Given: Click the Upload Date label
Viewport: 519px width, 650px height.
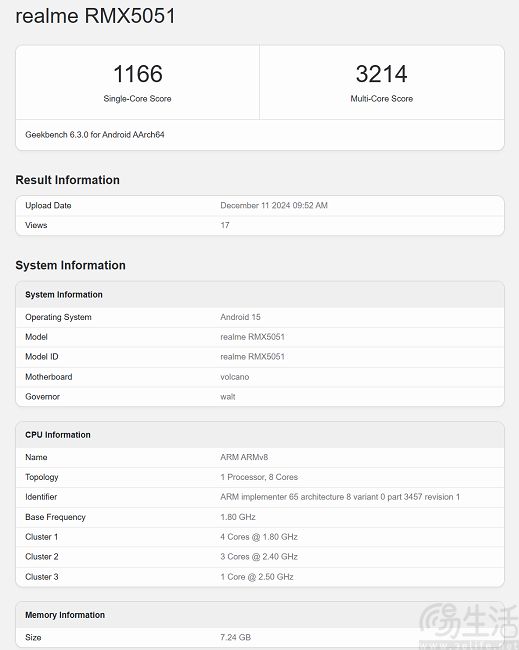Looking at the screenshot, I should (x=48, y=206).
